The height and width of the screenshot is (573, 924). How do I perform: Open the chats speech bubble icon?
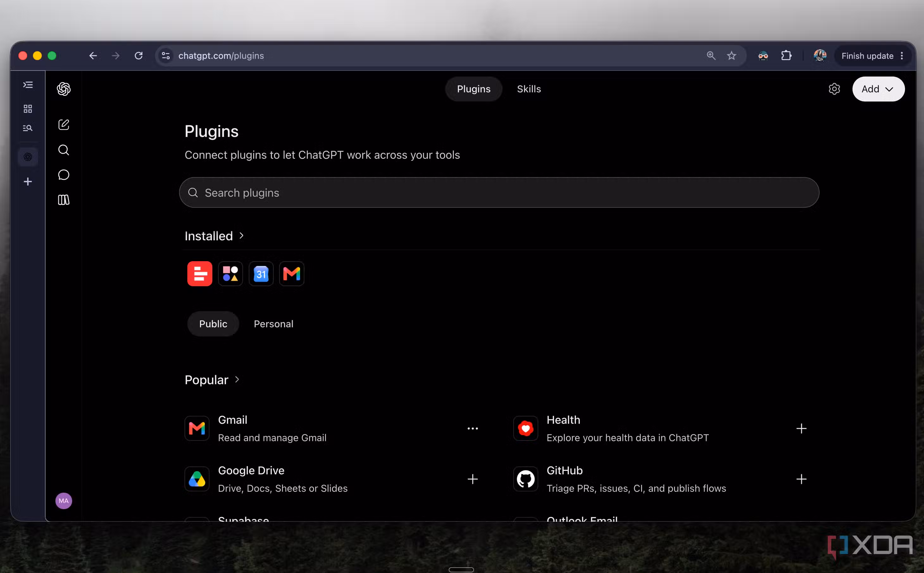(x=64, y=175)
